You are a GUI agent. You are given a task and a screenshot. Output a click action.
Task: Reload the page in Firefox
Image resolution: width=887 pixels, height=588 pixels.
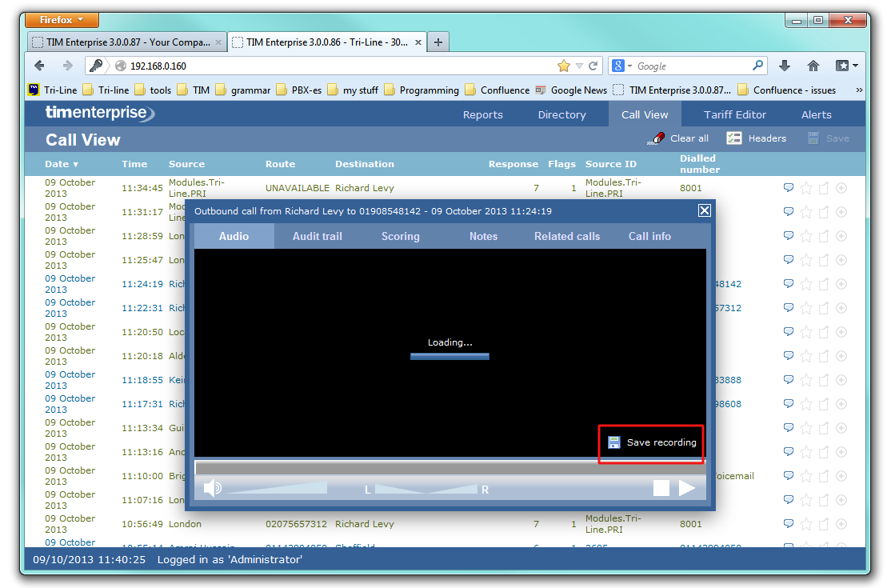coord(593,66)
